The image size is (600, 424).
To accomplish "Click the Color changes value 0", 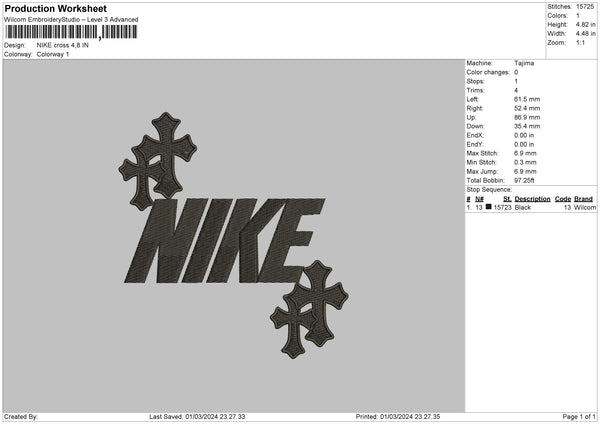I will (x=516, y=72).
